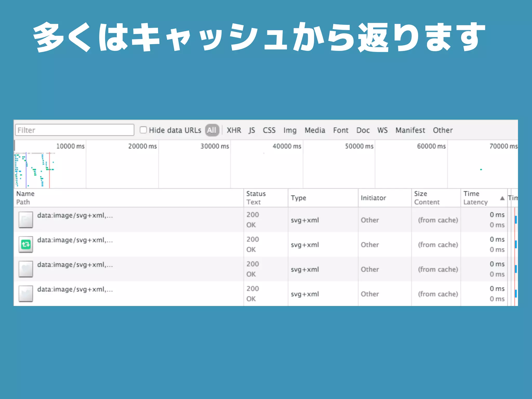The width and height of the screenshot is (532, 399).
Task: Click the third row's svg thumbnail icon
Action: pos(26,269)
